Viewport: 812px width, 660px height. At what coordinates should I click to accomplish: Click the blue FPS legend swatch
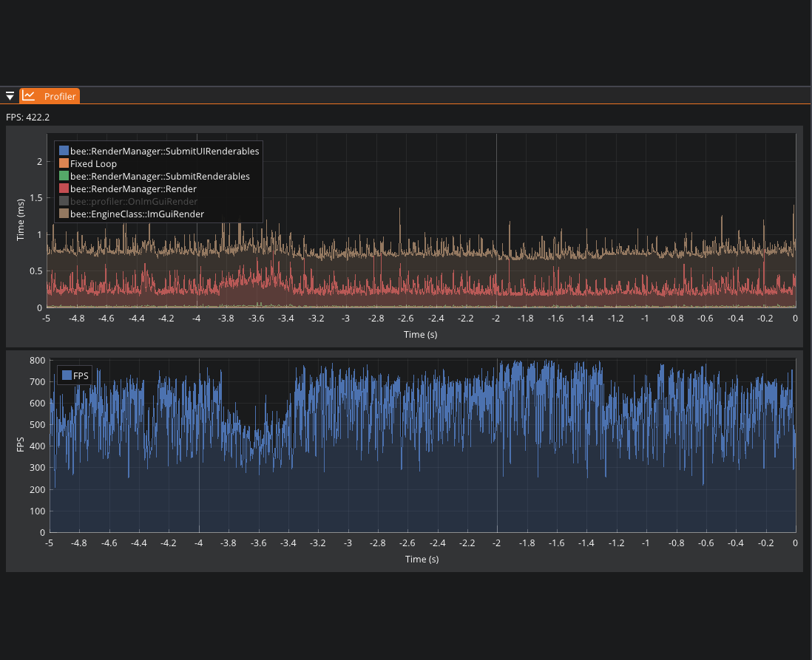[x=67, y=375]
